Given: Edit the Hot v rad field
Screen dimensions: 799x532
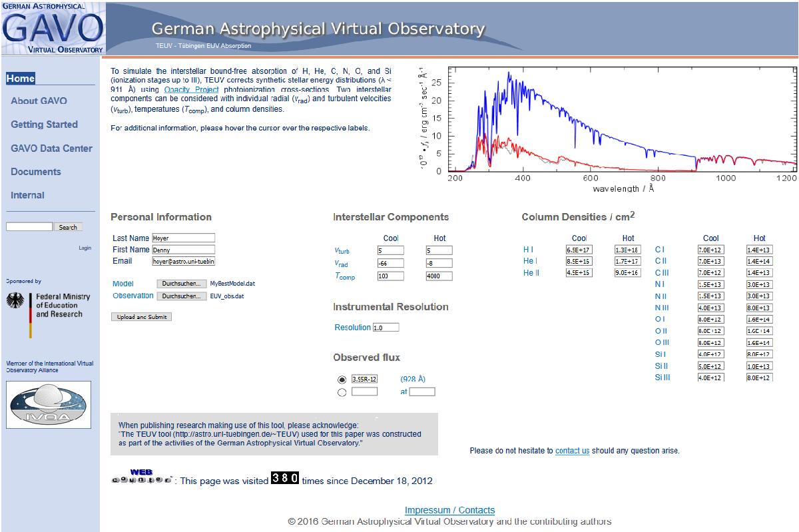Looking at the screenshot, I should [439, 263].
